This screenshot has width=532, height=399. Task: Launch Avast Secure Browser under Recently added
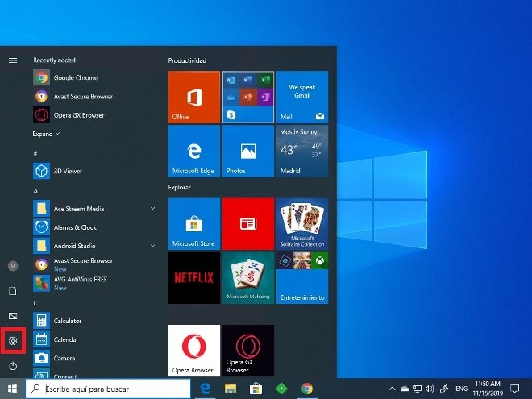click(94, 97)
